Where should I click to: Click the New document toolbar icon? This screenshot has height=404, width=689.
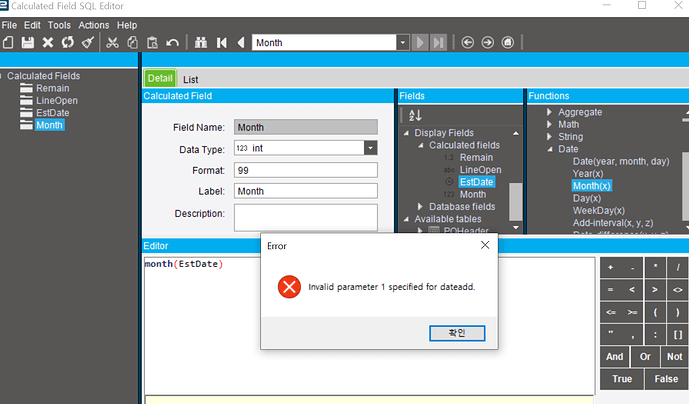coord(8,43)
